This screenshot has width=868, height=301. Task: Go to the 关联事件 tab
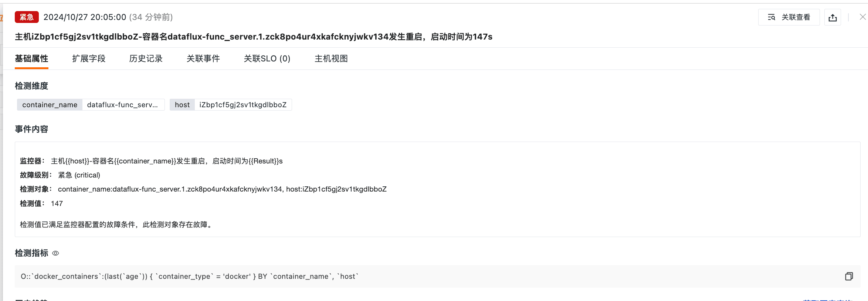(203, 58)
